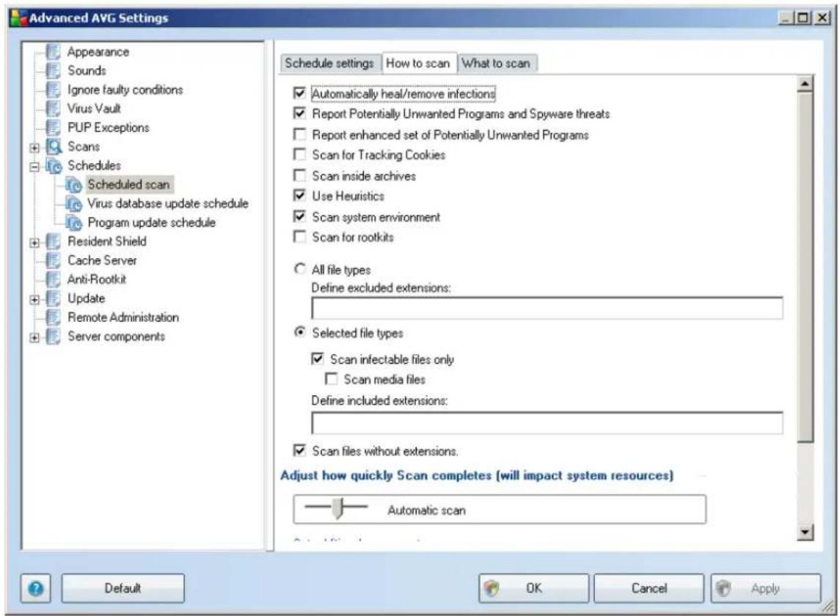Click the Default button
The height and width of the screenshot is (616, 840).
coord(123,588)
